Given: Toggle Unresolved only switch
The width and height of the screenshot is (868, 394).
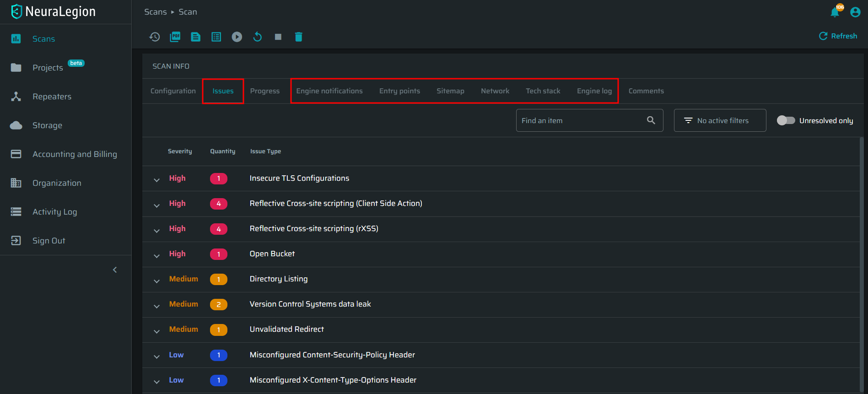Looking at the screenshot, I should click(x=786, y=120).
